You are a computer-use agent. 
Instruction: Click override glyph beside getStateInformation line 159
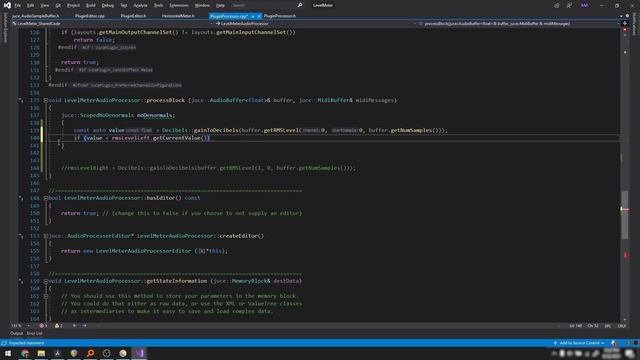pos(21,281)
